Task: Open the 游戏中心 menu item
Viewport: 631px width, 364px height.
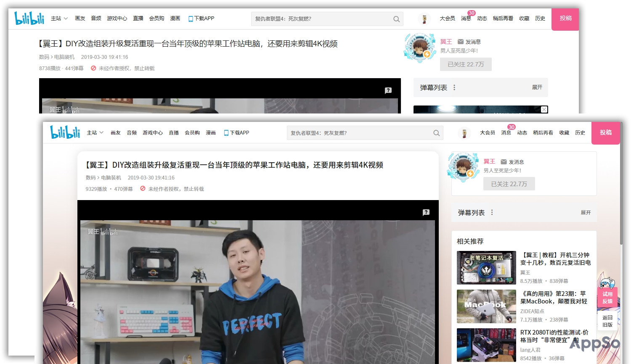Action: pyautogui.click(x=153, y=132)
